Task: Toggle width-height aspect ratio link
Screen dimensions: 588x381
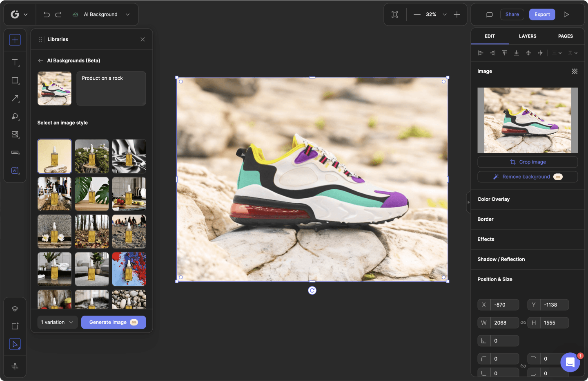Action: (x=523, y=323)
